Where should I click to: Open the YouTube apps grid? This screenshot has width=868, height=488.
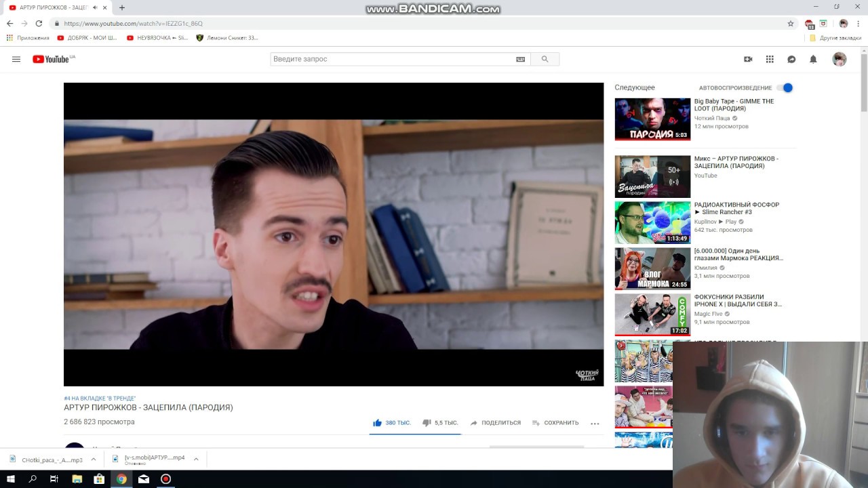tap(770, 59)
